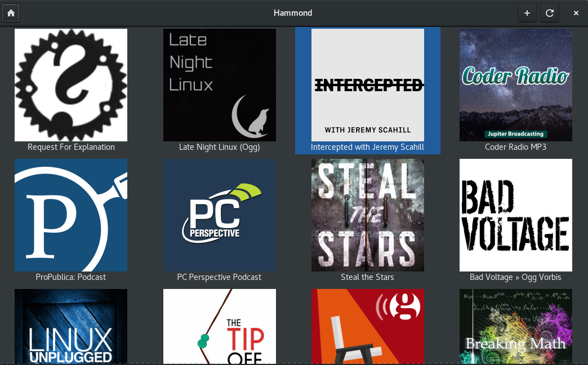Open the Guardian podcast with orange artwork
Viewport: 588px width, 365px height.
click(368, 327)
